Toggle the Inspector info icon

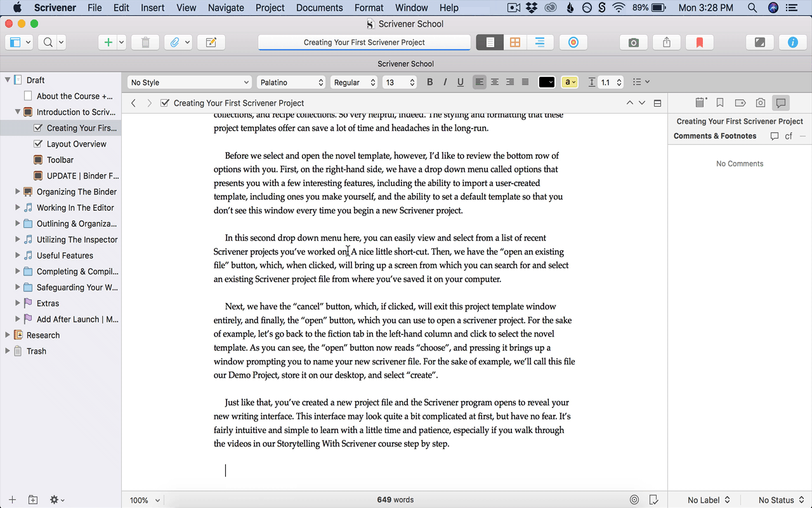pyautogui.click(x=792, y=43)
